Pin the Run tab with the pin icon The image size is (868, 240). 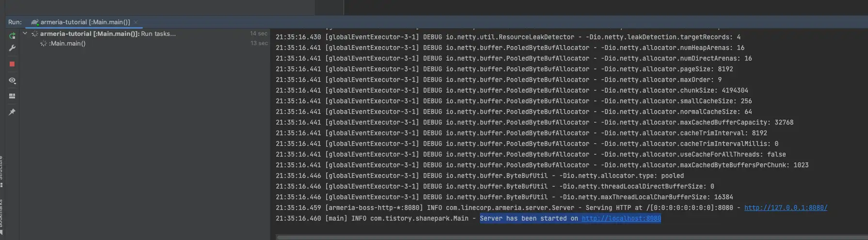click(x=12, y=112)
